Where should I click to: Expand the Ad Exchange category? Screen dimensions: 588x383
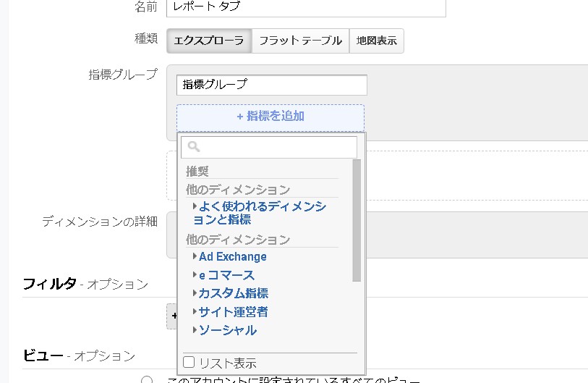click(232, 256)
